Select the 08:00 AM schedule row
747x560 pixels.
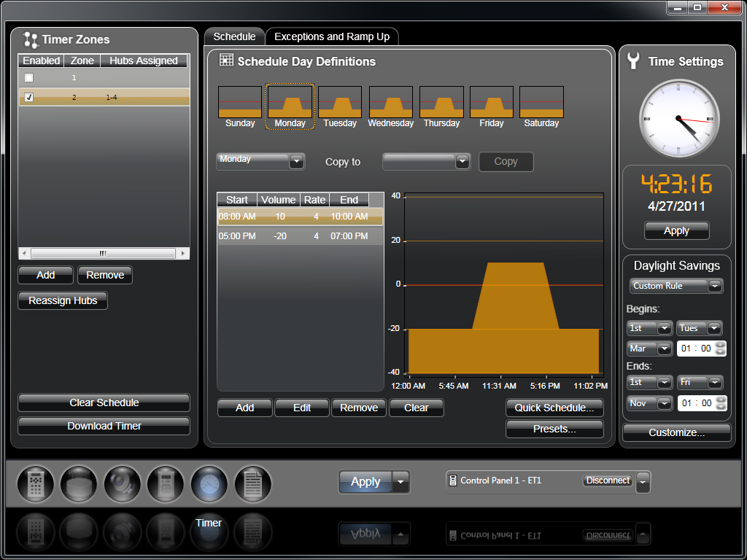pyautogui.click(x=300, y=217)
